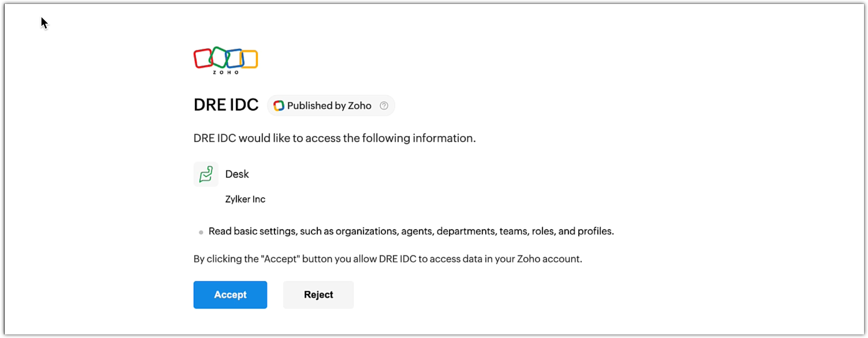
Task: Click the bullet dot before permission text
Action: (201, 232)
